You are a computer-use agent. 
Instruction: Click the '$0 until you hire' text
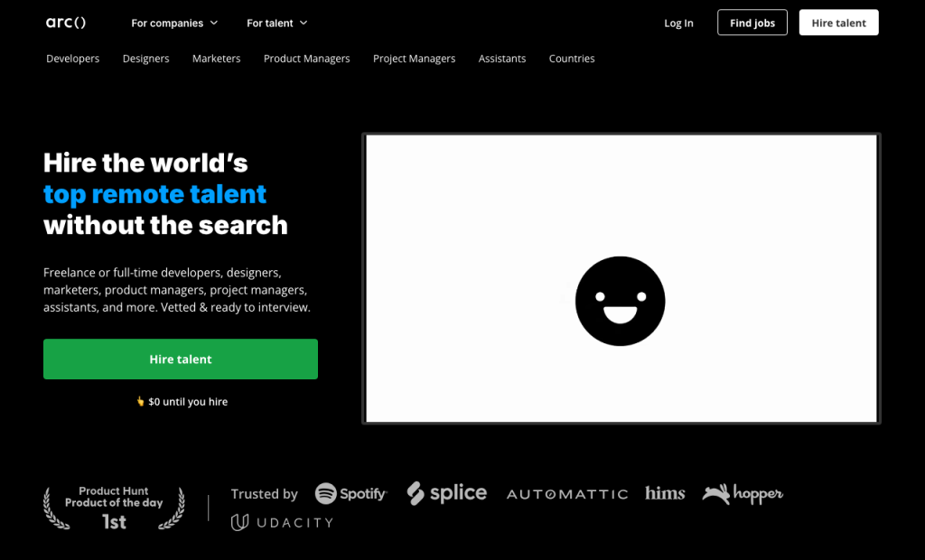click(188, 402)
